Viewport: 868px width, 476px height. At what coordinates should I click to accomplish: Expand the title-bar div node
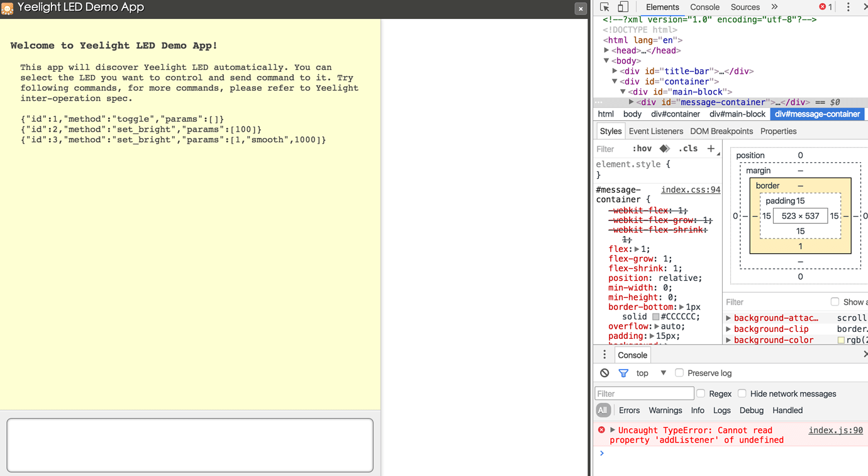pos(615,71)
